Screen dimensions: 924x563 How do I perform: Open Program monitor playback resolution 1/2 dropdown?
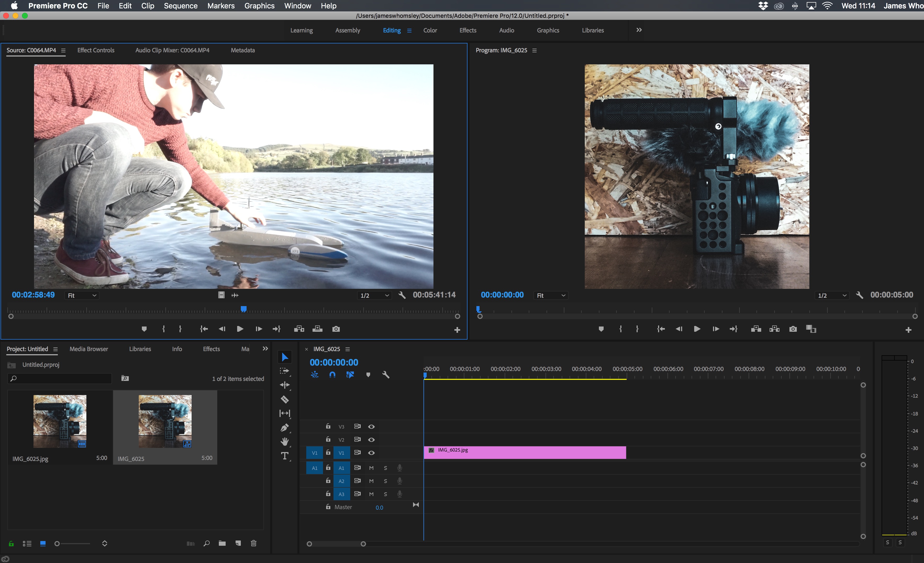coord(832,295)
